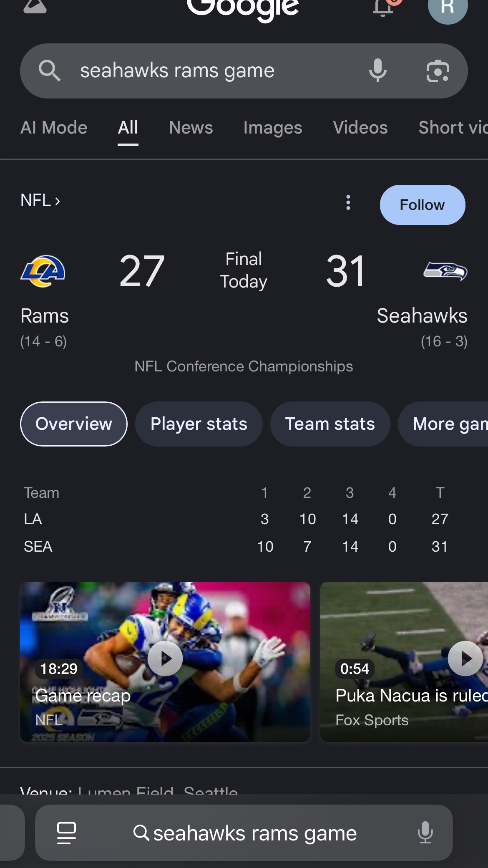The height and width of the screenshot is (868, 488).
Task: Tap the microphone in bottom search bar
Action: [x=425, y=833]
